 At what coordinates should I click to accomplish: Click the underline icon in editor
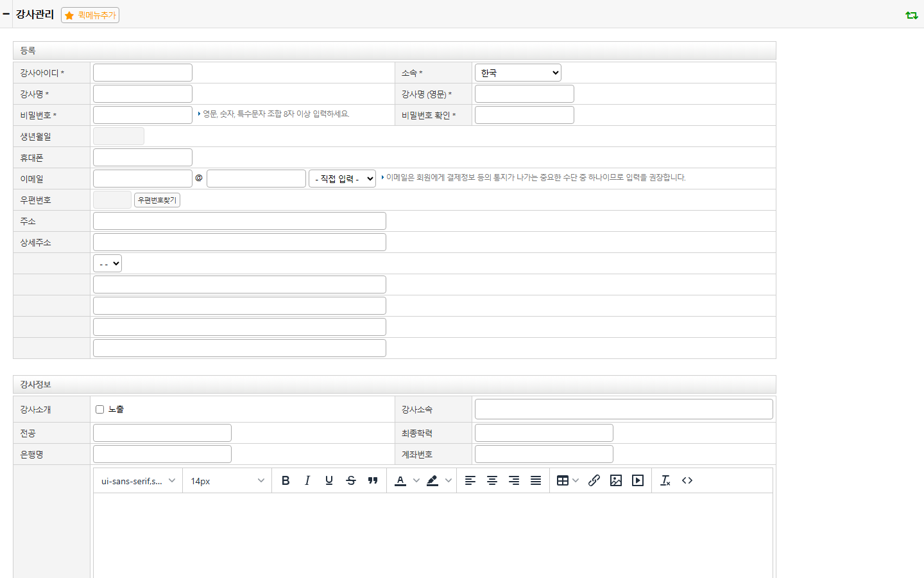coord(329,480)
